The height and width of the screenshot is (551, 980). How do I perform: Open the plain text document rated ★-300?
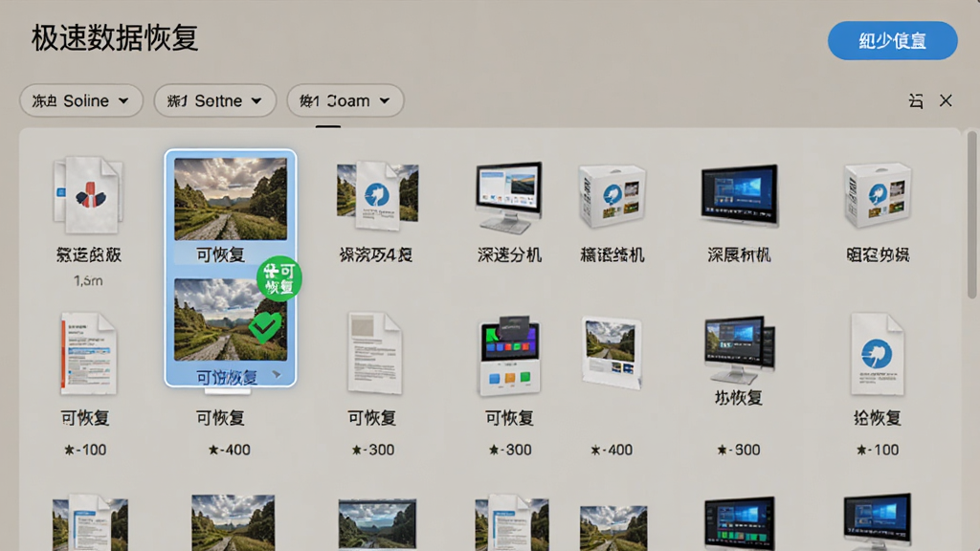click(x=374, y=354)
